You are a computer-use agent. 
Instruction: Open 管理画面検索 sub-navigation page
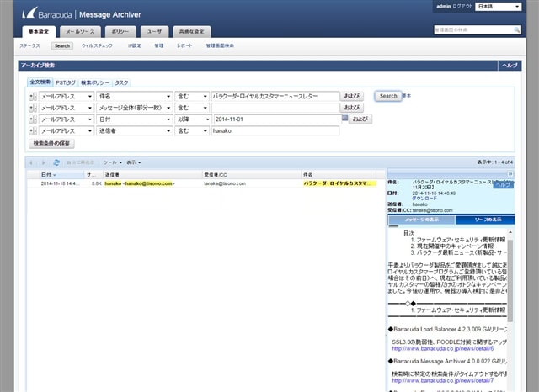tap(220, 45)
